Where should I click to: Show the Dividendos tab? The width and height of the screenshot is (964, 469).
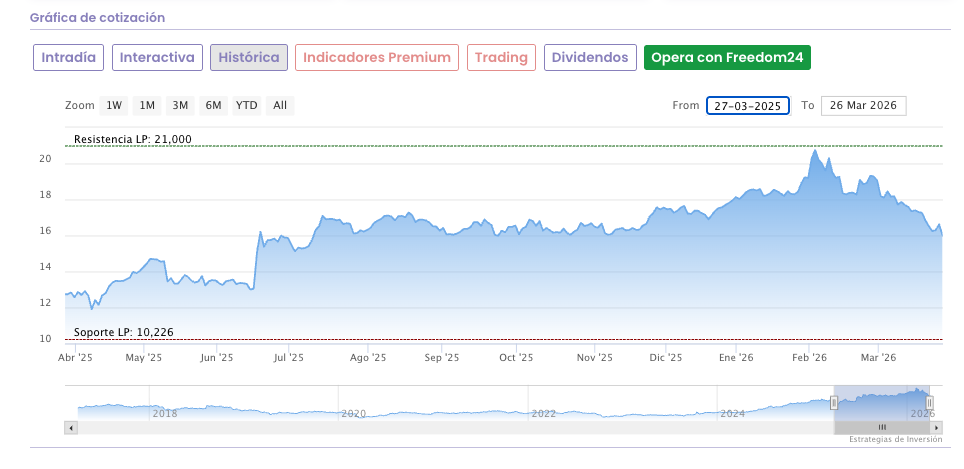click(x=591, y=58)
